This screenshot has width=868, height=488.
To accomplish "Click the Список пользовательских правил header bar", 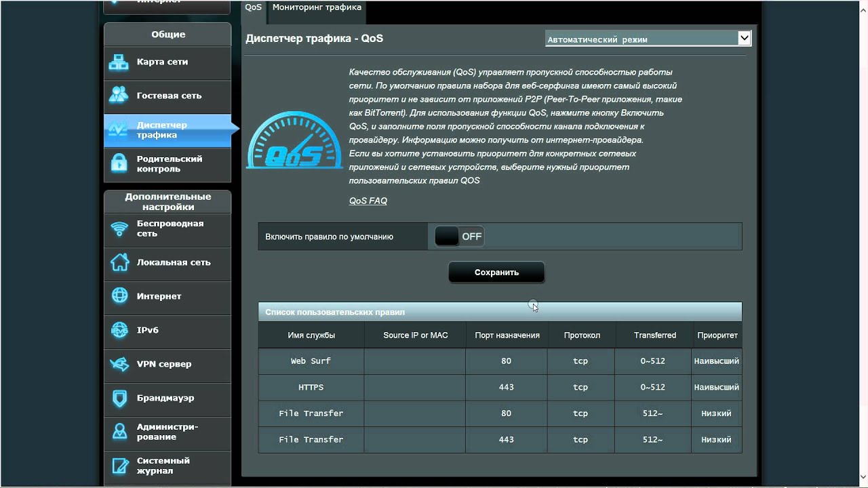I will click(500, 312).
